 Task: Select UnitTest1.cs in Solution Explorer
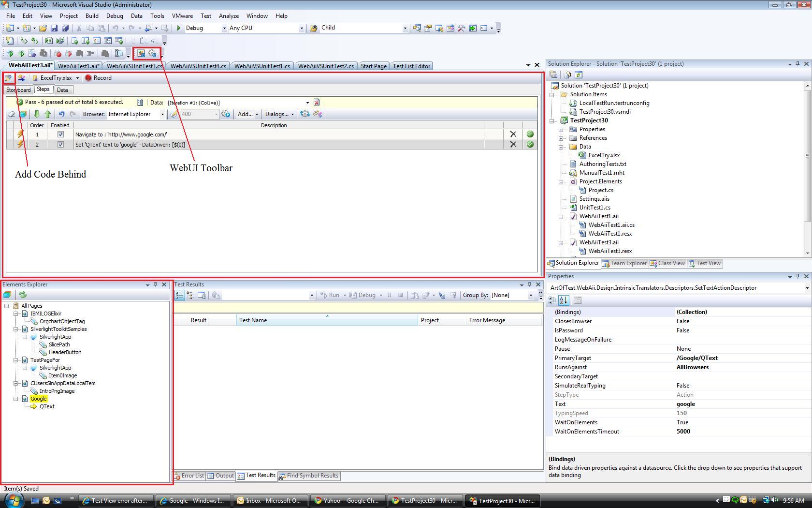point(594,208)
